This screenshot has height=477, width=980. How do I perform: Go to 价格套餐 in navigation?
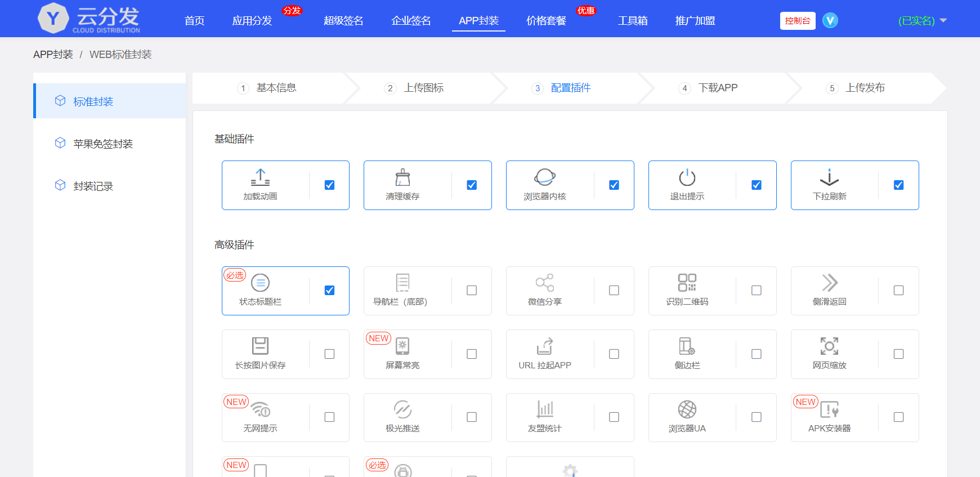coord(546,21)
